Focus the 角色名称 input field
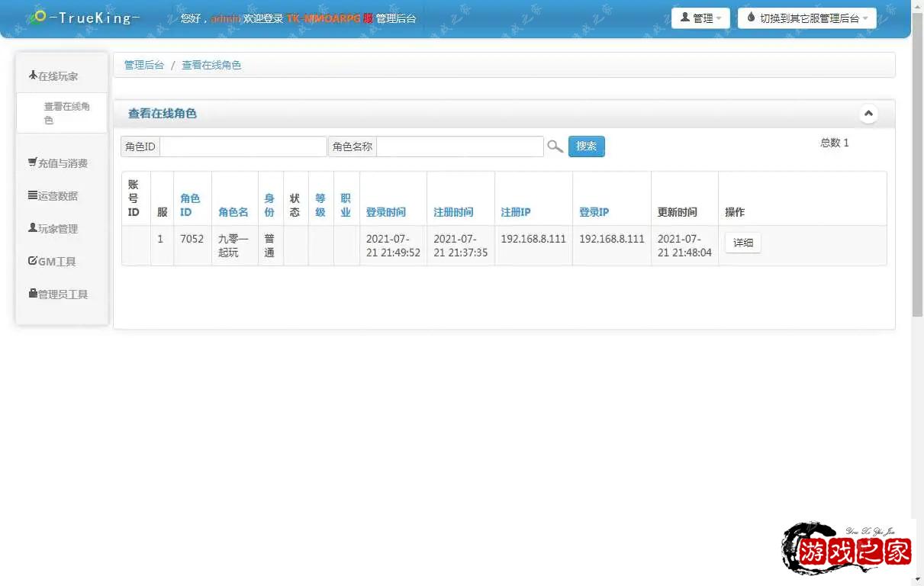This screenshot has height=586, width=924. point(459,146)
